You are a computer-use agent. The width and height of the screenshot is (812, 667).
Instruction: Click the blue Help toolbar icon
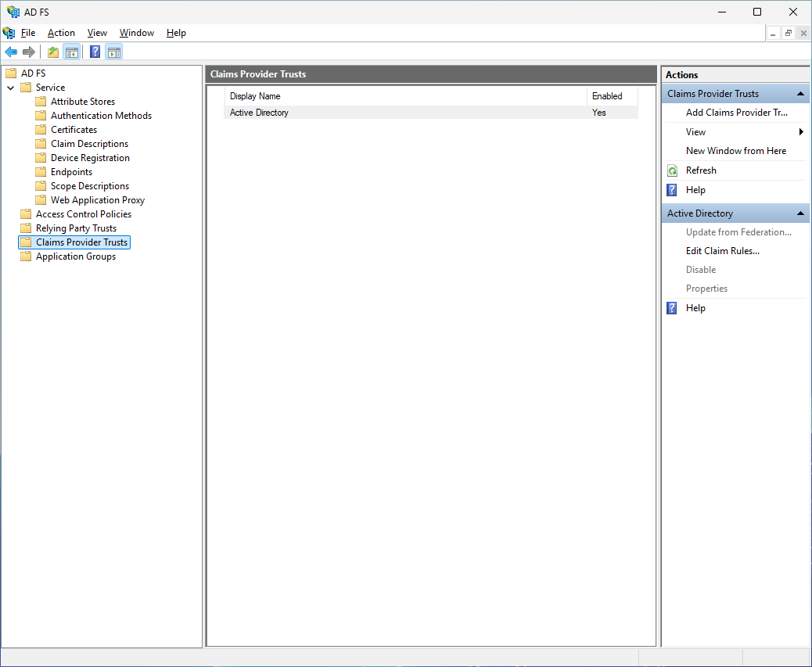coord(95,52)
